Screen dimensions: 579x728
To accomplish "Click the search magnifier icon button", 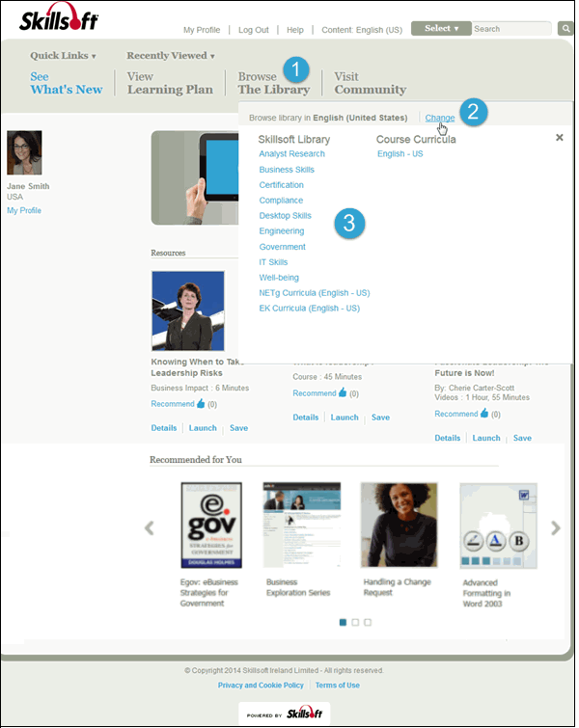I will [x=566, y=29].
